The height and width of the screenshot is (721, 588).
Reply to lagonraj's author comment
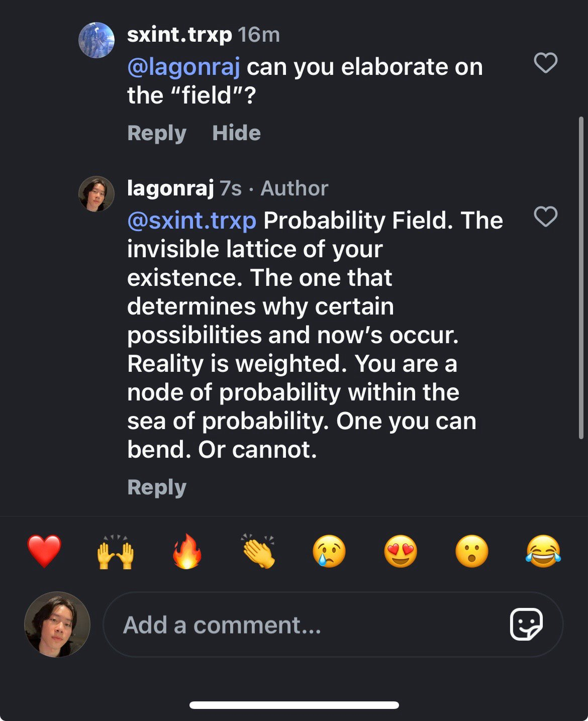[157, 487]
